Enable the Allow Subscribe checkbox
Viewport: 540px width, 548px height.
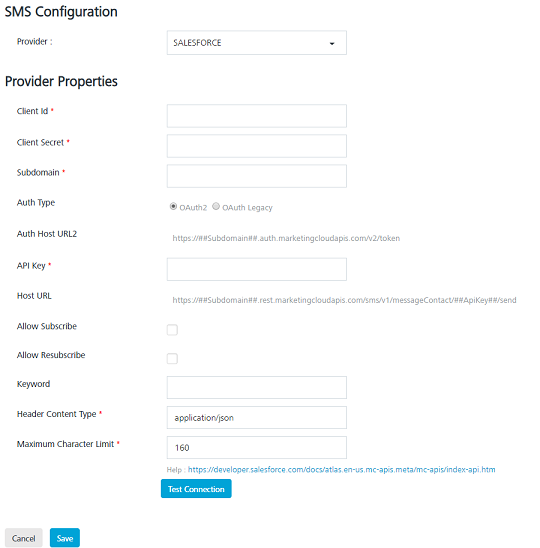[172, 330]
